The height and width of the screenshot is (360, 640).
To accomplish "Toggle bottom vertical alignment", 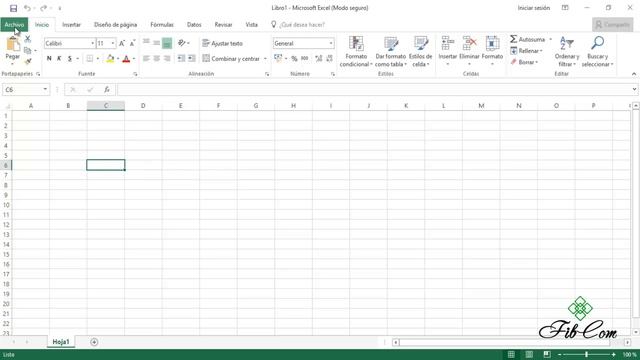I will pos(167,43).
